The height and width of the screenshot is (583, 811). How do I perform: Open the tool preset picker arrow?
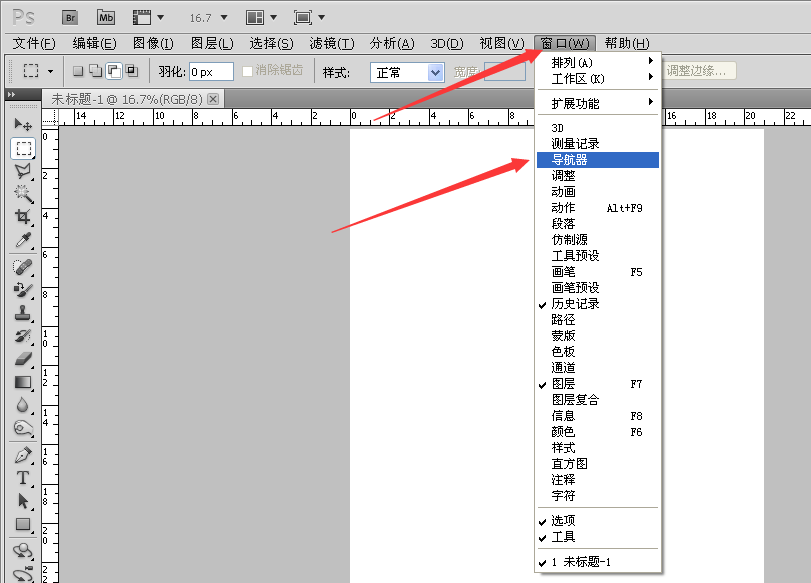(50, 71)
